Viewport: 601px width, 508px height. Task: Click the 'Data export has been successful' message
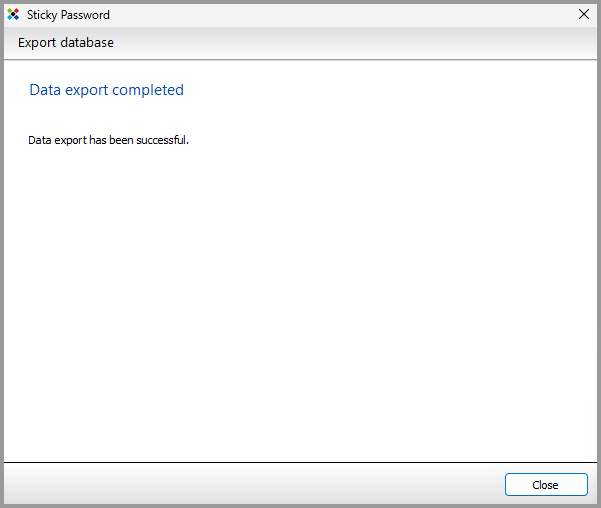tap(108, 140)
